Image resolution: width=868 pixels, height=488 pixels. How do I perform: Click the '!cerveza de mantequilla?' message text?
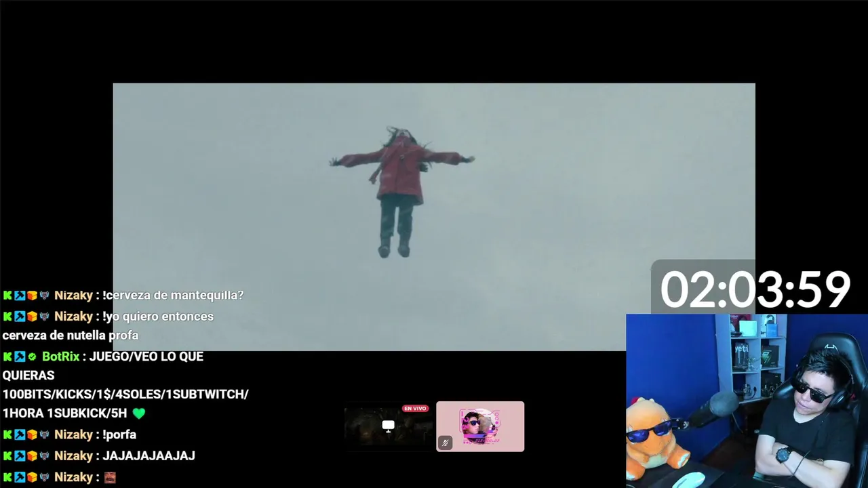[x=173, y=296]
